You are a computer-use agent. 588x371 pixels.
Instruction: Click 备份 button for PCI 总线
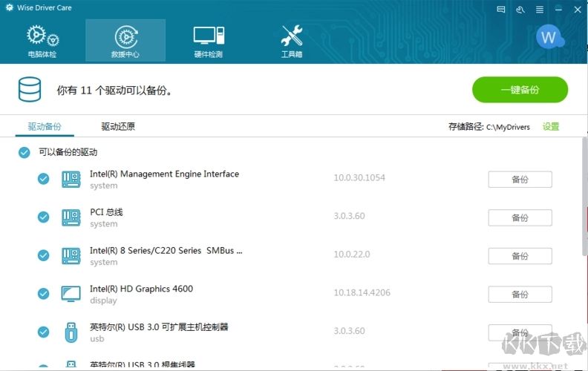pos(520,217)
